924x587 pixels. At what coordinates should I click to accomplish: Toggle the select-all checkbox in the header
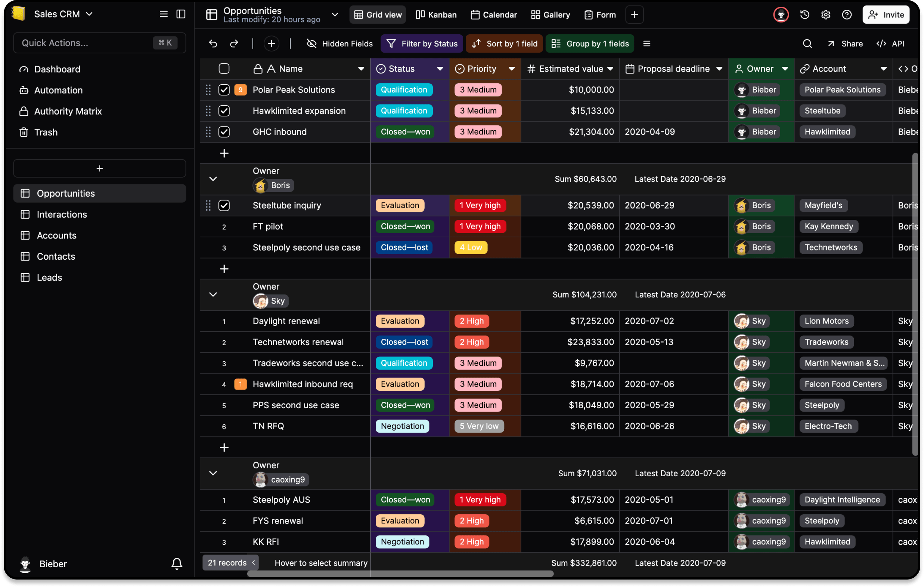(224, 68)
